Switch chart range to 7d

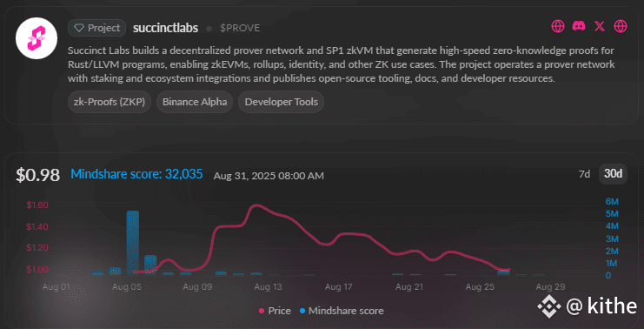tap(584, 174)
